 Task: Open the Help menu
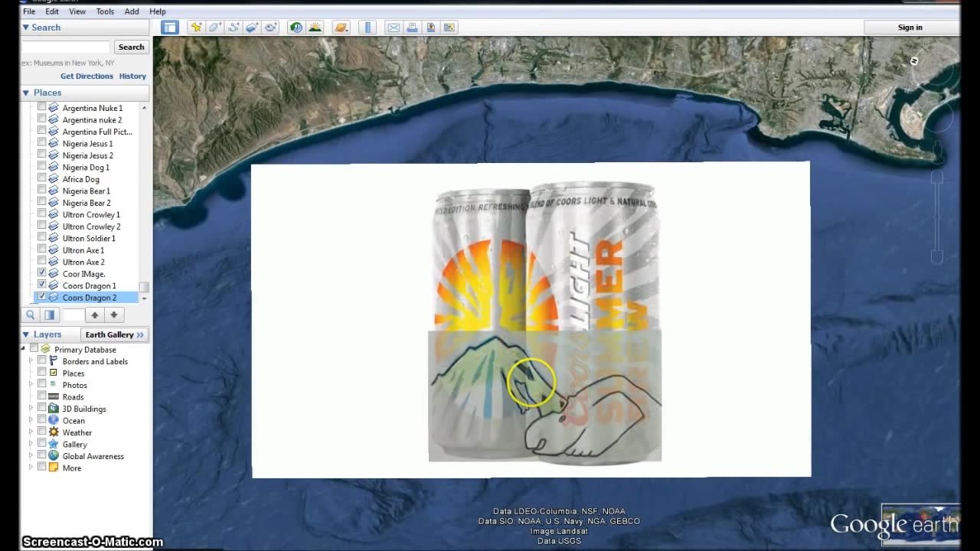point(158,11)
